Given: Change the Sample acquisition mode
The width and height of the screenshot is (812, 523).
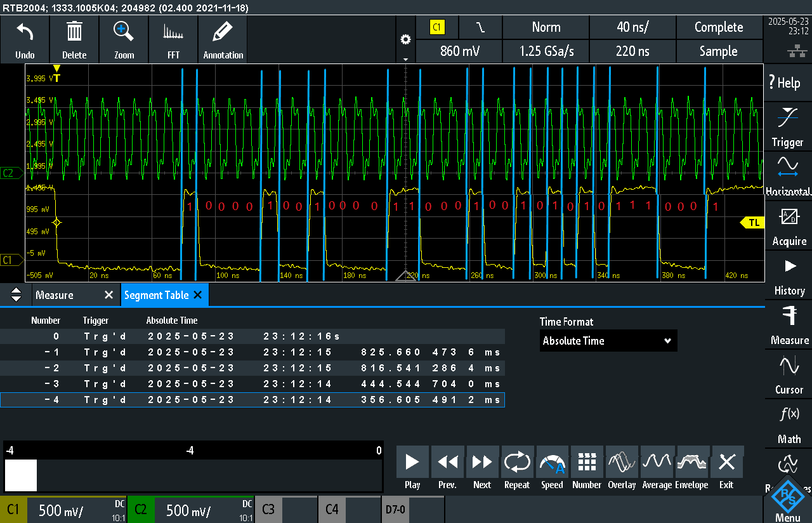Looking at the screenshot, I should coord(719,51).
